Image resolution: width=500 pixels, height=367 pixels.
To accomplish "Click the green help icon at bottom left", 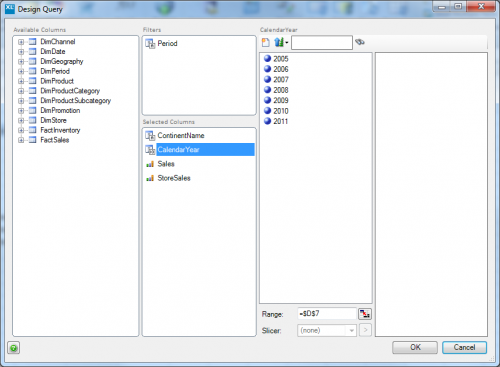I will (x=13, y=348).
